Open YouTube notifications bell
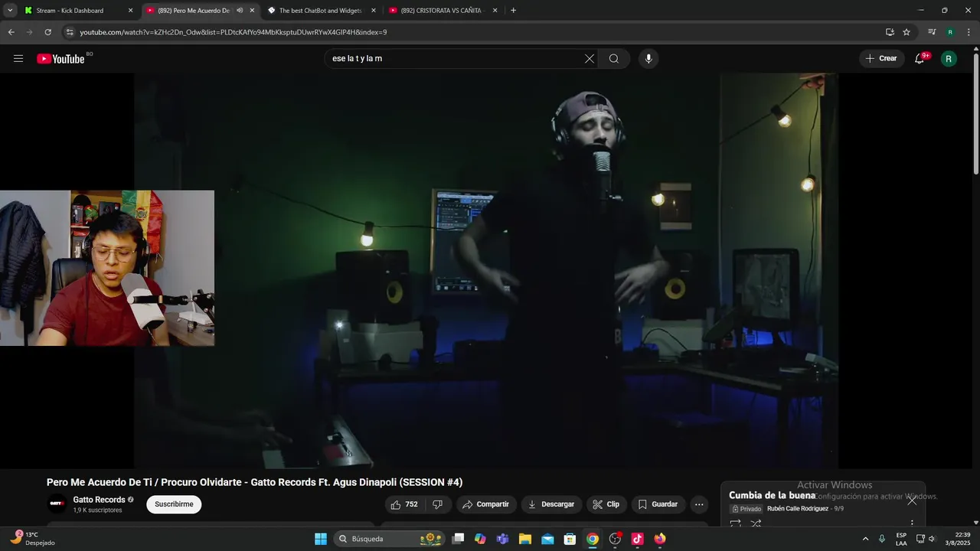This screenshot has width=980, height=551. click(x=920, y=59)
